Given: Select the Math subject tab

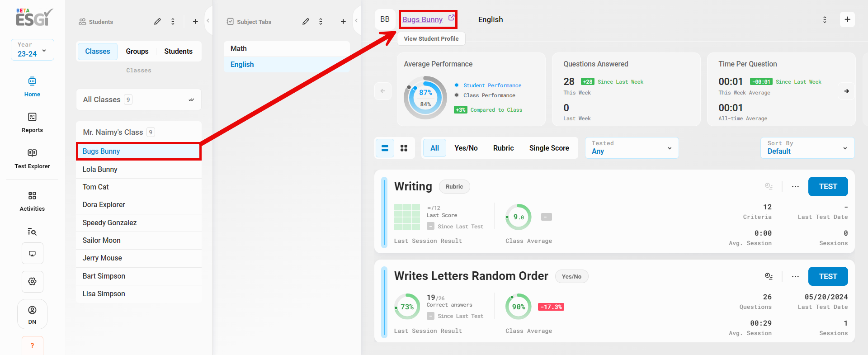Looking at the screenshot, I should coord(287,48).
